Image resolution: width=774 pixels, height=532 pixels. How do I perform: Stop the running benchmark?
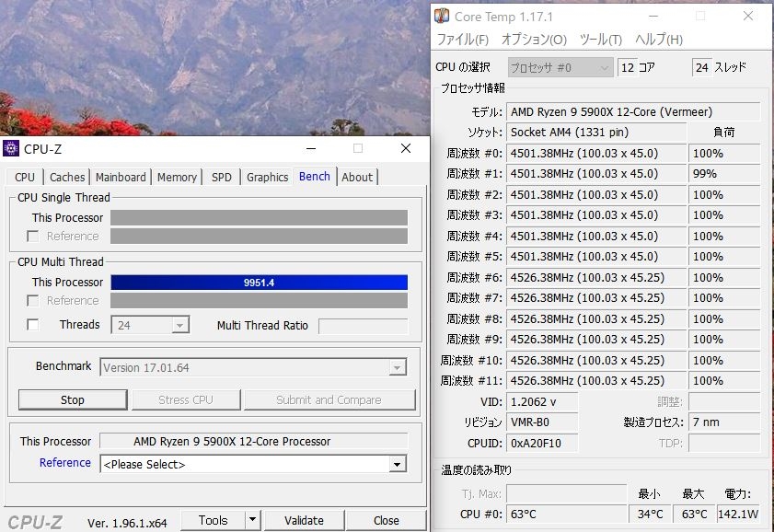tap(73, 399)
